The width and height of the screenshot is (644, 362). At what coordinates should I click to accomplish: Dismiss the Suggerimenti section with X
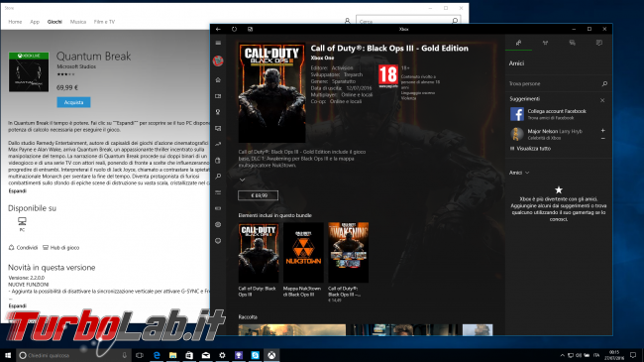tap(602, 100)
